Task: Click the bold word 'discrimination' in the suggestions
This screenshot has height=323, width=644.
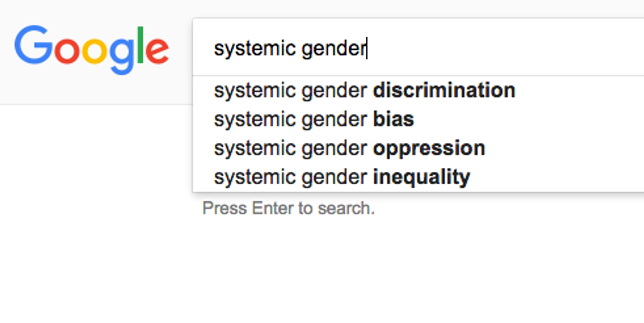Action: pyautogui.click(x=444, y=90)
